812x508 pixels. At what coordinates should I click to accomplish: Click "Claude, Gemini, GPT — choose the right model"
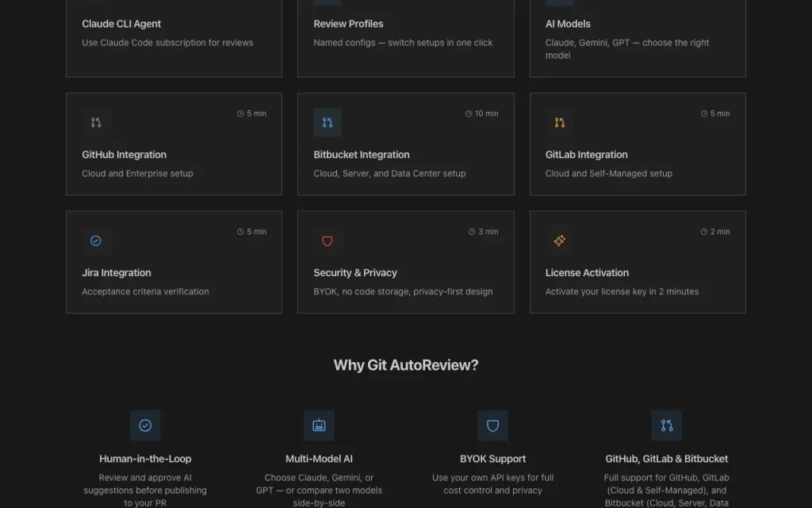pyautogui.click(x=627, y=48)
